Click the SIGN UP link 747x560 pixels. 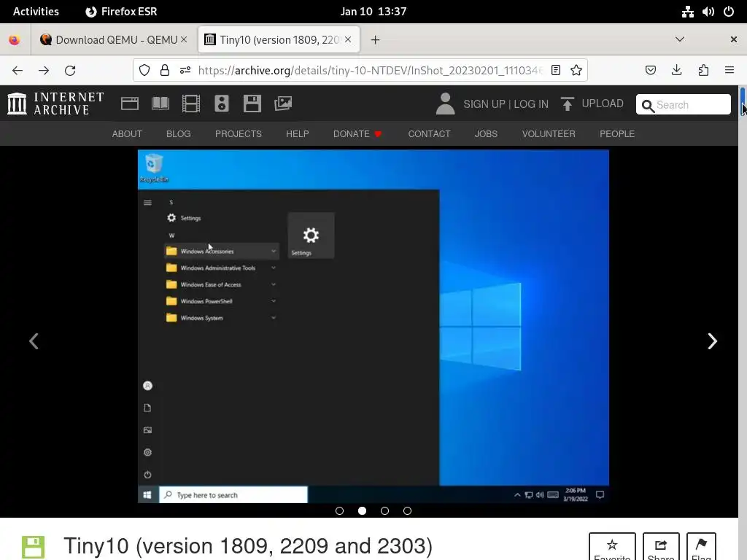click(x=484, y=104)
